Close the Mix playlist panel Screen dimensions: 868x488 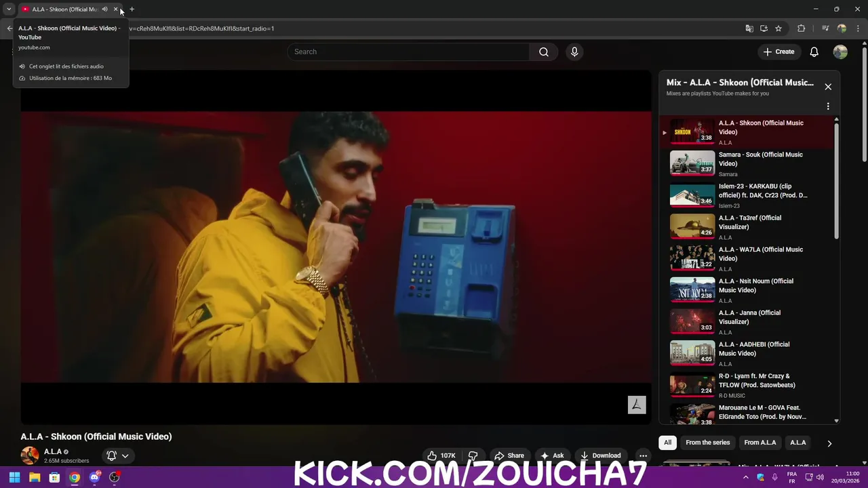[x=828, y=87]
